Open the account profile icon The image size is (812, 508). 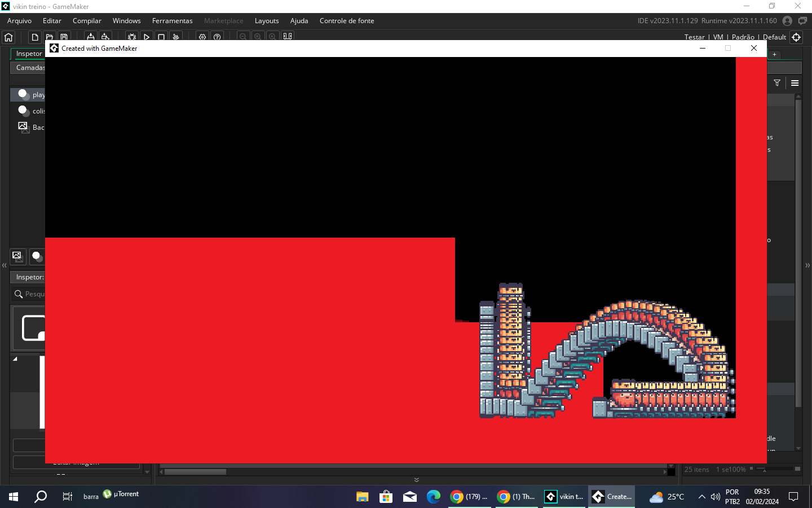[x=788, y=21]
